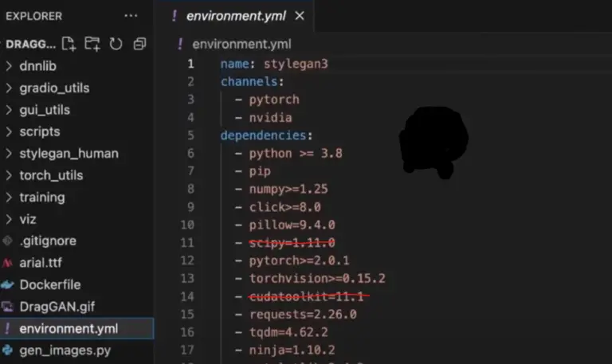
Task: Expand the training folder
Action: 41,197
